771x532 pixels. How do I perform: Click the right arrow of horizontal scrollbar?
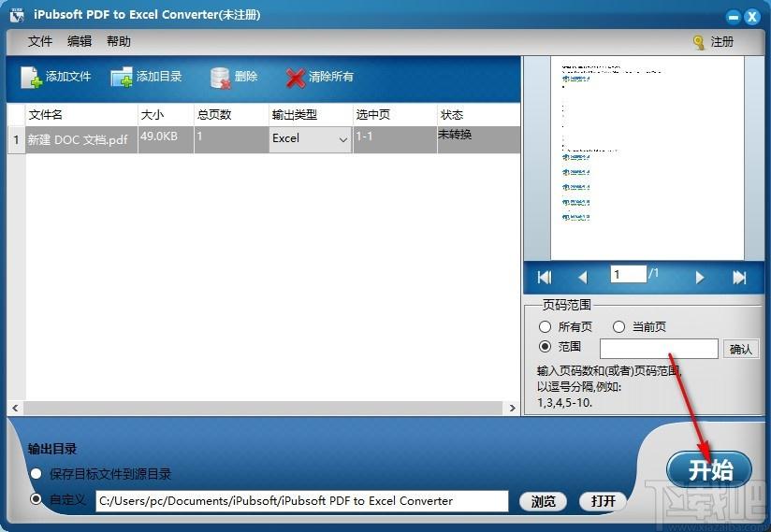[512, 408]
